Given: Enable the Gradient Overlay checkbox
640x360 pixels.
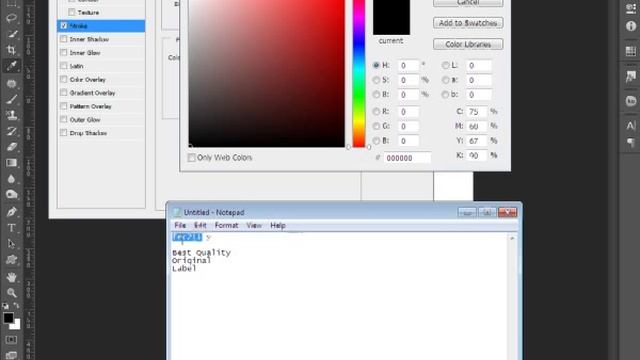Looking at the screenshot, I should pyautogui.click(x=64, y=93).
